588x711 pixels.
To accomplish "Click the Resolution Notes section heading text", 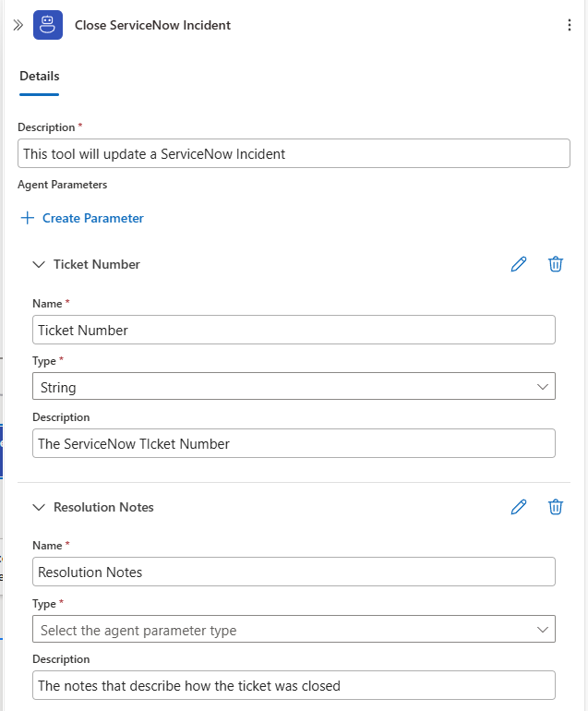I will pos(103,507).
